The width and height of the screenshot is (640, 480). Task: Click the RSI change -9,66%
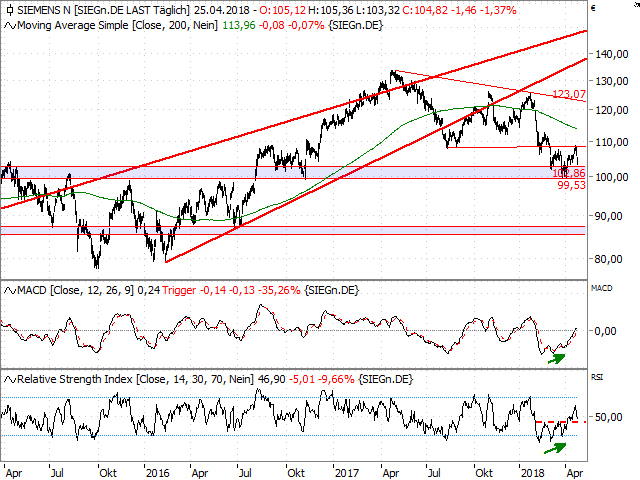(x=335, y=380)
